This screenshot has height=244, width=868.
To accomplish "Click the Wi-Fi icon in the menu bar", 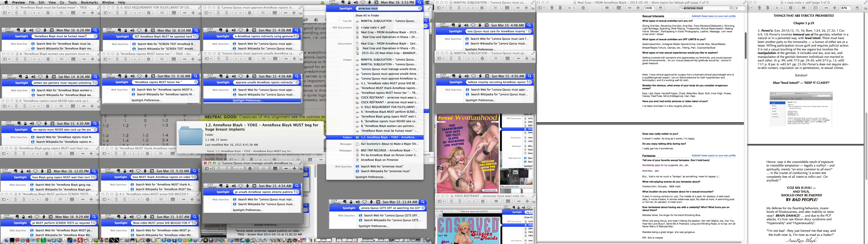I will click(363, 2).
